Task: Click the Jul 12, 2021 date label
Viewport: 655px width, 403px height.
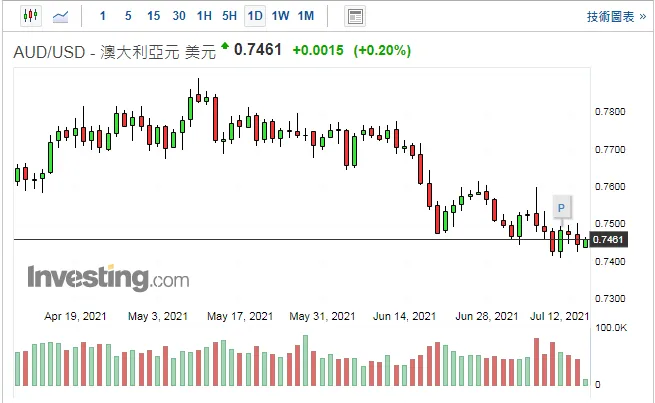Action: click(x=559, y=316)
